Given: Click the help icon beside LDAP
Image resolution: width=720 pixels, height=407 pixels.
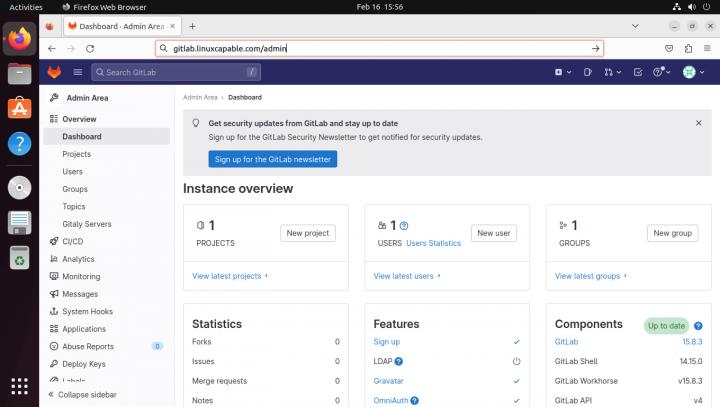Looking at the screenshot, I should pyautogui.click(x=399, y=361).
